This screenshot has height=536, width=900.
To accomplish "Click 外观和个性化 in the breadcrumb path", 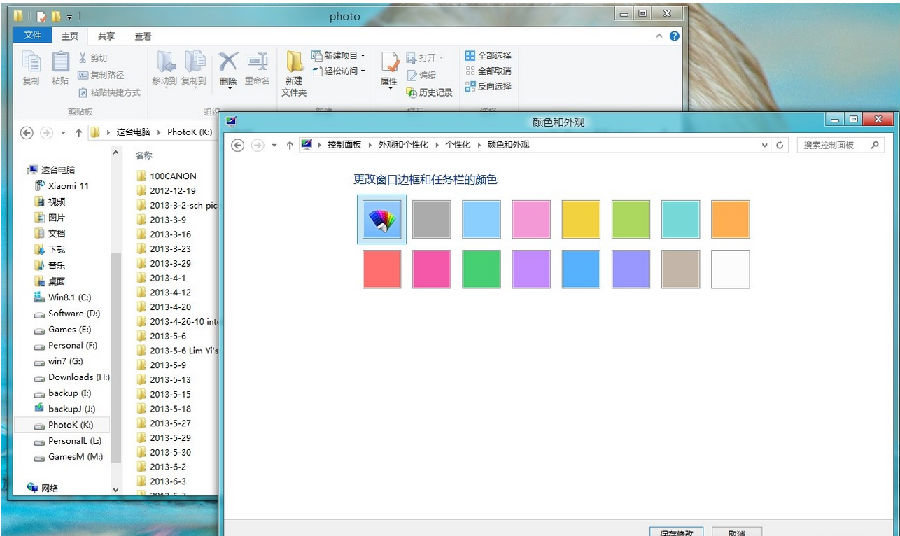I will 403,145.
